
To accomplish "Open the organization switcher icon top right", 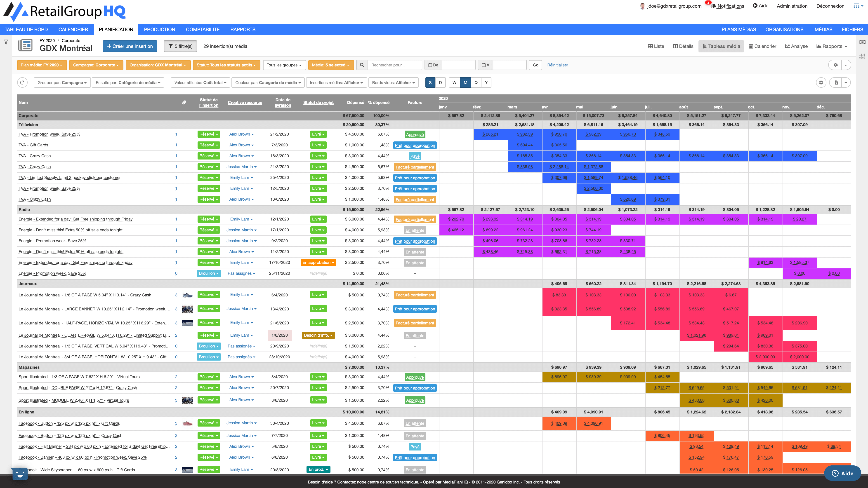I will coord(858,6).
